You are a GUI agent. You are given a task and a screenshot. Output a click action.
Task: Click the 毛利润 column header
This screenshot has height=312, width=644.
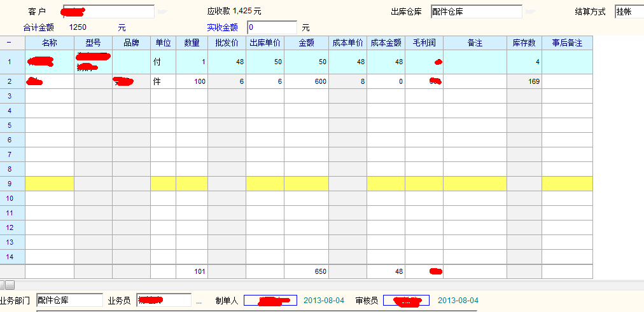(x=424, y=43)
